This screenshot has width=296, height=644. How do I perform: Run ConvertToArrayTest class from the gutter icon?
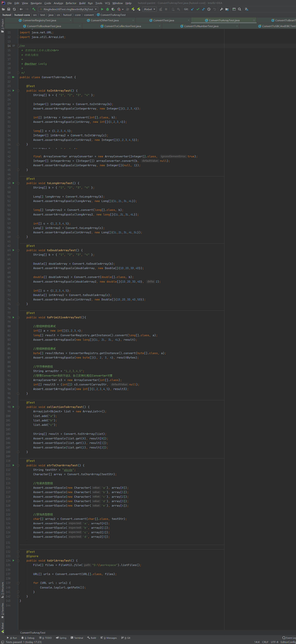[13, 77]
